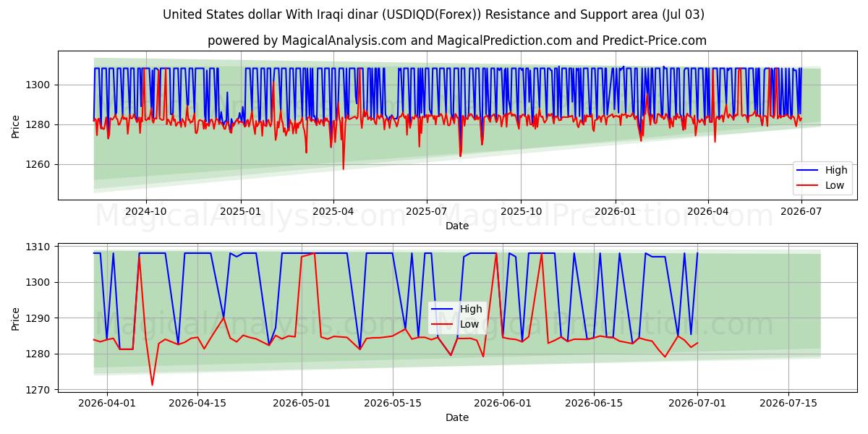Click the 1300 price label on top chart

40,85
